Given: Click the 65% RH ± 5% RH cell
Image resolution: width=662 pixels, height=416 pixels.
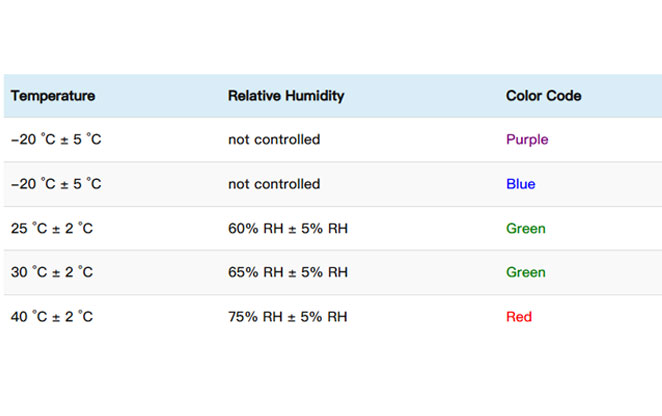Looking at the screenshot, I should tap(288, 272).
